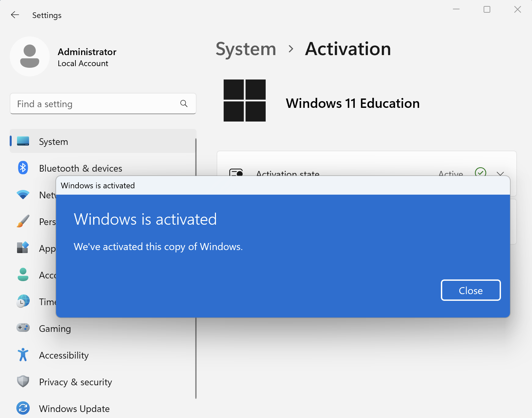Screen dimensions: 532x418
Task: Go back with the Settings back arrow
Action: (15, 15)
